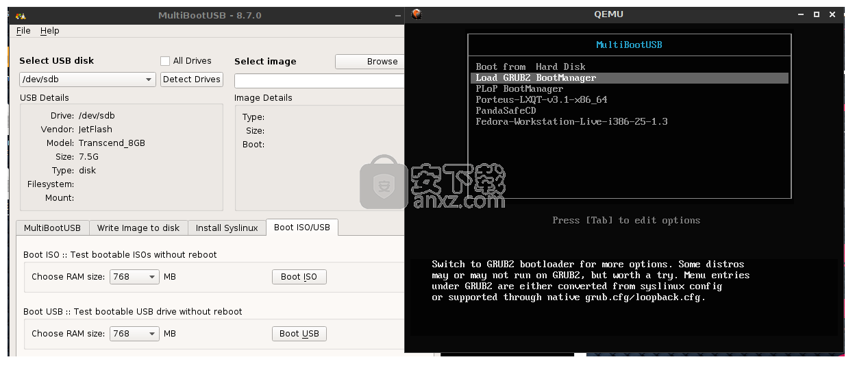Open the File menu
Image resolution: width=868 pixels, height=366 pixels.
click(23, 30)
